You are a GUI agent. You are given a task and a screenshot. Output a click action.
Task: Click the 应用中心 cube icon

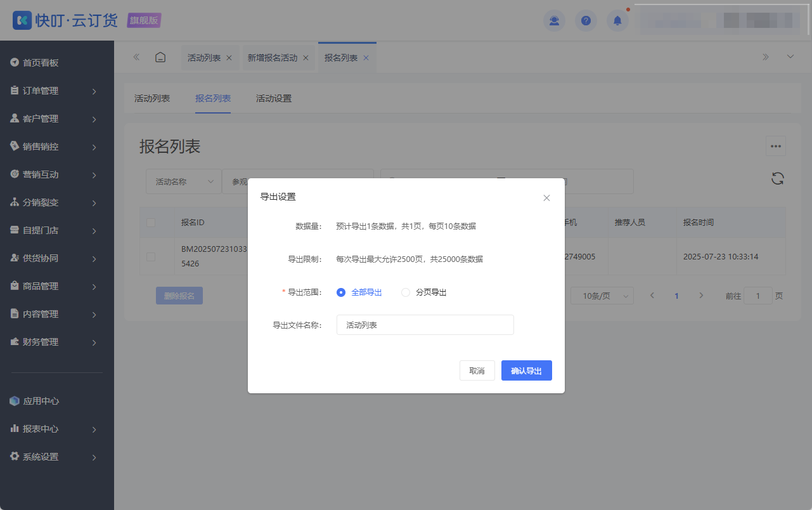15,401
